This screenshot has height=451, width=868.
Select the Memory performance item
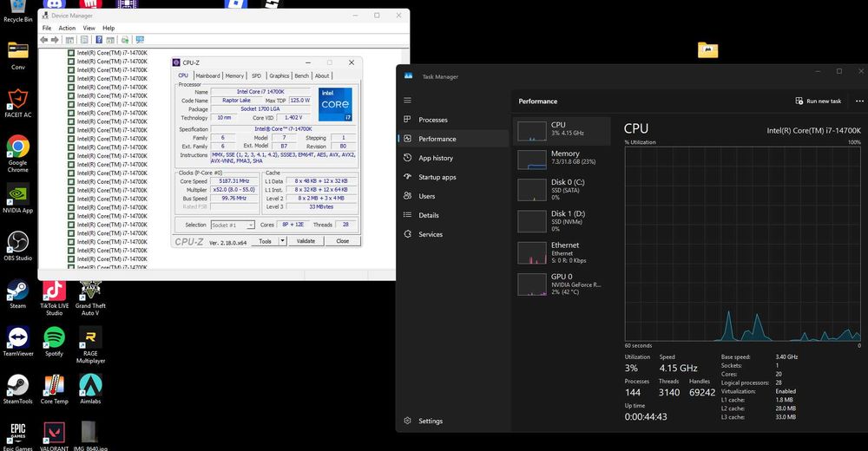point(562,158)
